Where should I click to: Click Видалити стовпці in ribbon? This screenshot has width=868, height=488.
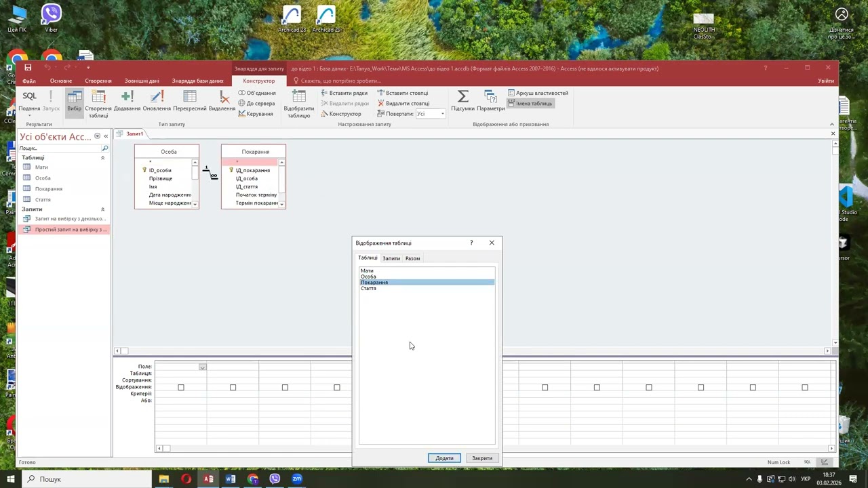(403, 103)
